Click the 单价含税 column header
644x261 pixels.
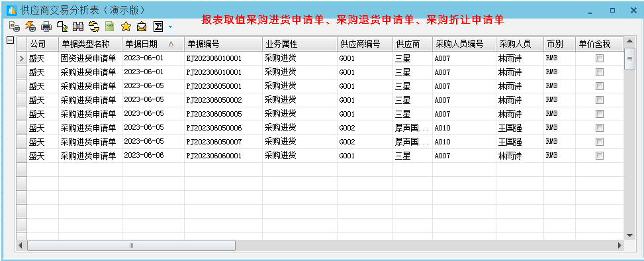click(x=599, y=44)
